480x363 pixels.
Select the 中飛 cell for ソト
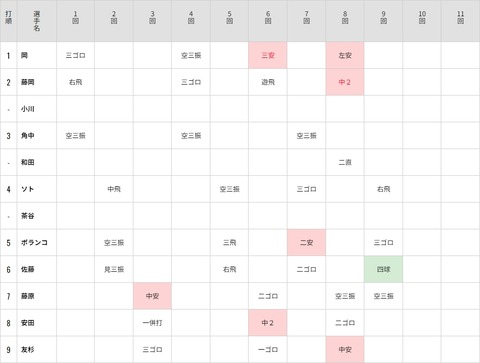114,189
